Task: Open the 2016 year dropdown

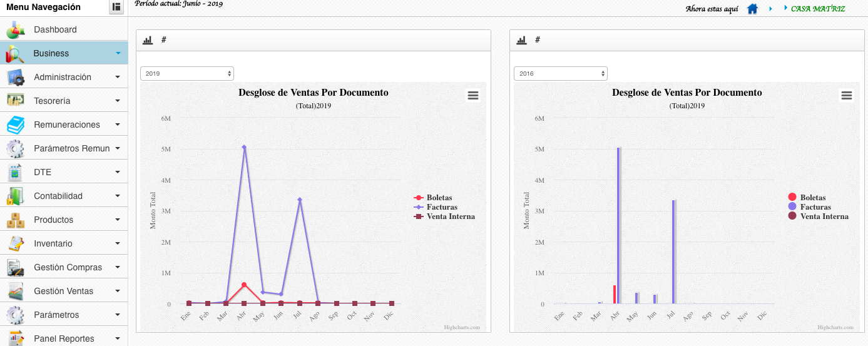Action: point(561,73)
